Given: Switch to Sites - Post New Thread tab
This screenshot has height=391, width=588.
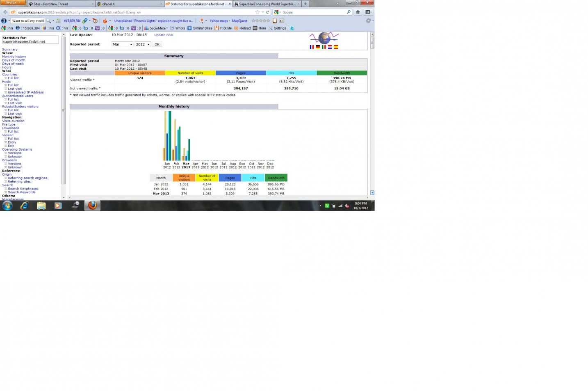Looking at the screenshot, I should [61, 4].
